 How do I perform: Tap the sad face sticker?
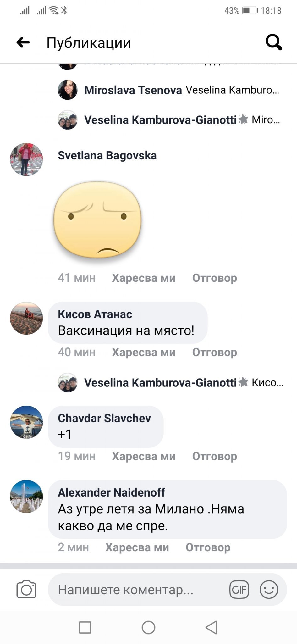(x=97, y=219)
